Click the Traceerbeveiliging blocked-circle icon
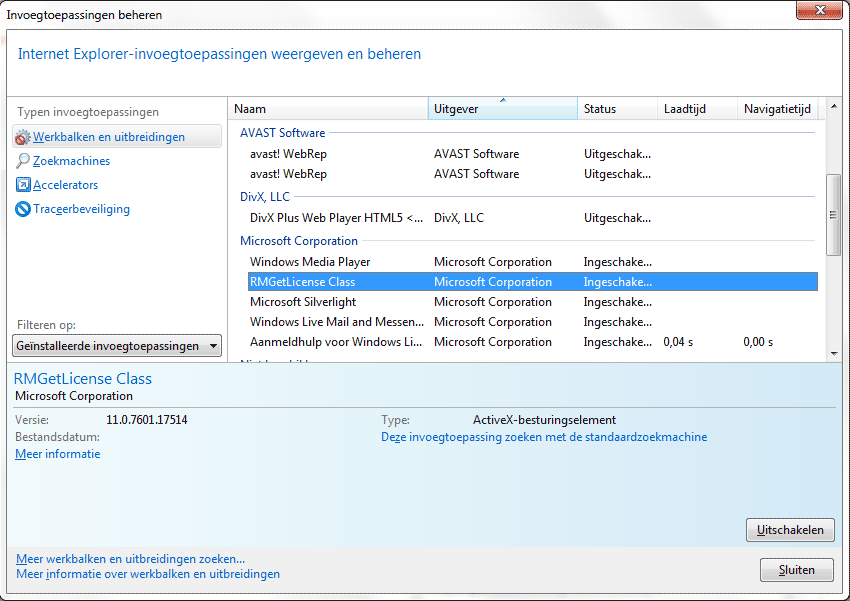Screen dimensions: 850x601 23,209
